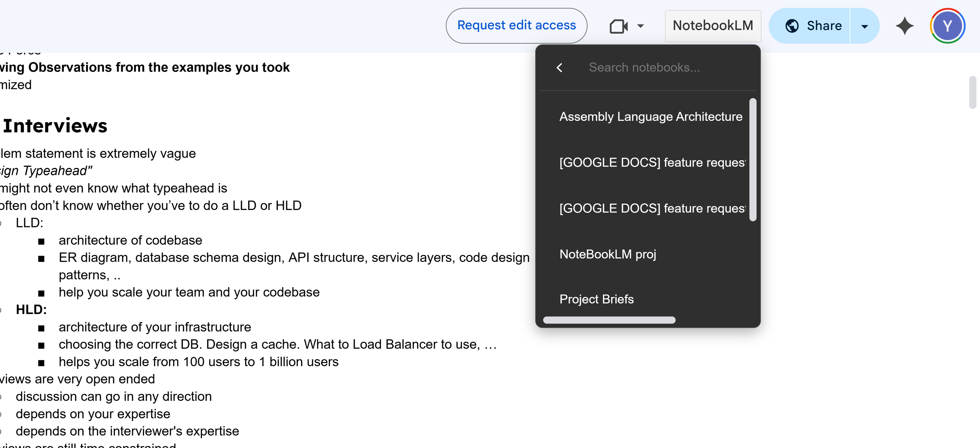Open the Y account avatar

coord(947,26)
